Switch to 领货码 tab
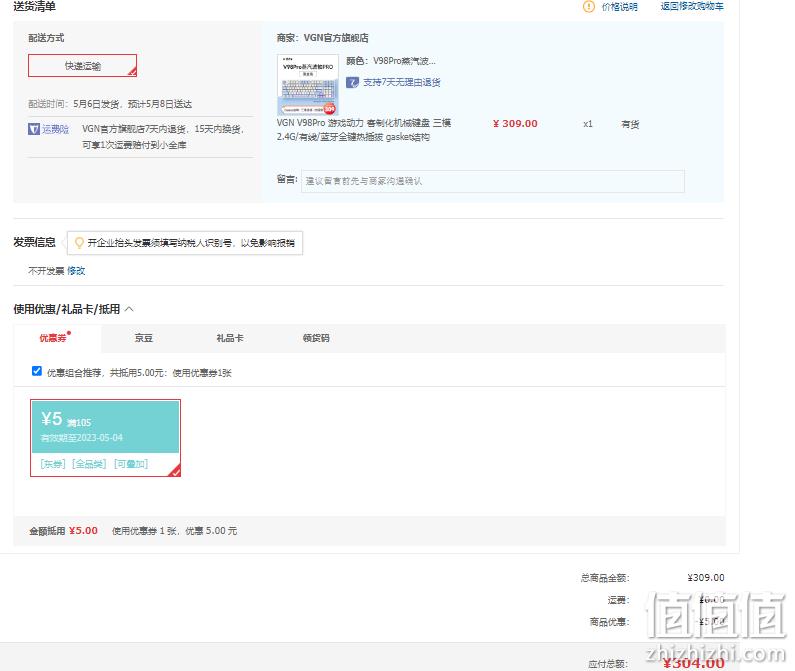Image resolution: width=795 pixels, height=671 pixels. point(316,338)
